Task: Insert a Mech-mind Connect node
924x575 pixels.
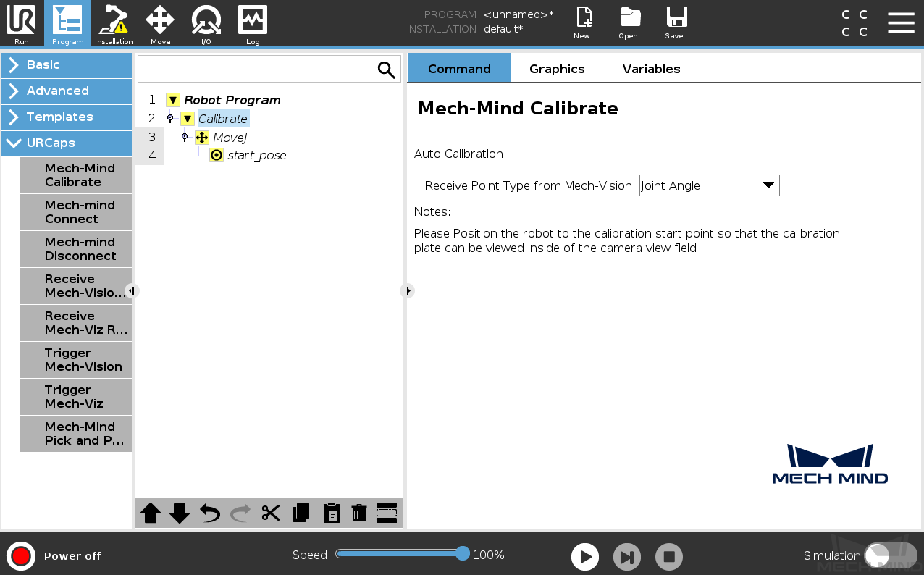Action: [x=75, y=212]
